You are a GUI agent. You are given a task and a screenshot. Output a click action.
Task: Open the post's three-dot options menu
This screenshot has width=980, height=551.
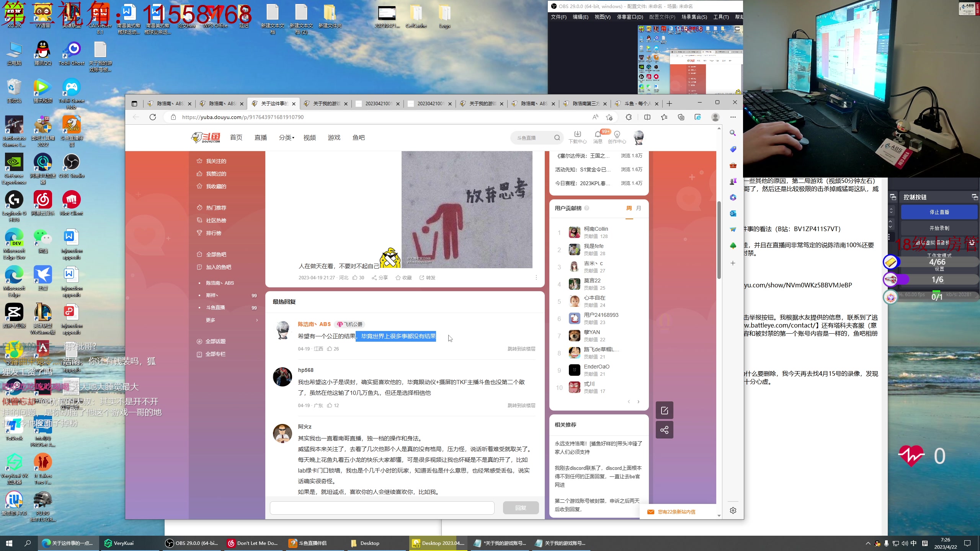[x=536, y=277]
